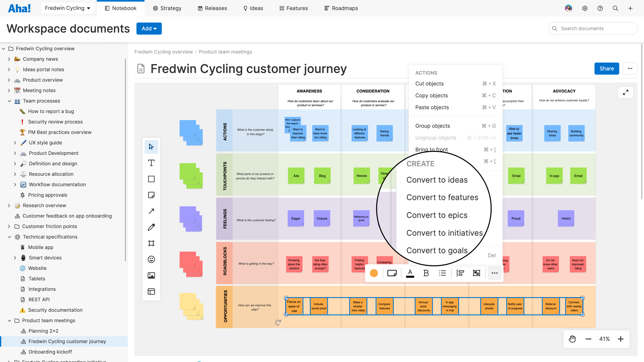Viewport: 644px width, 362px height.
Task: Switch to the Roadmaps section
Action: [341, 8]
